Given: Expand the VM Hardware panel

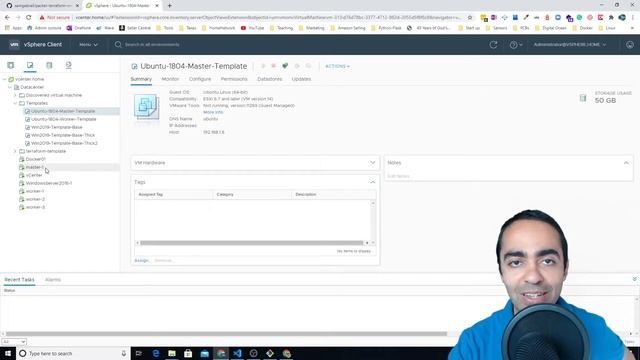Looking at the screenshot, I should pyautogui.click(x=373, y=163).
